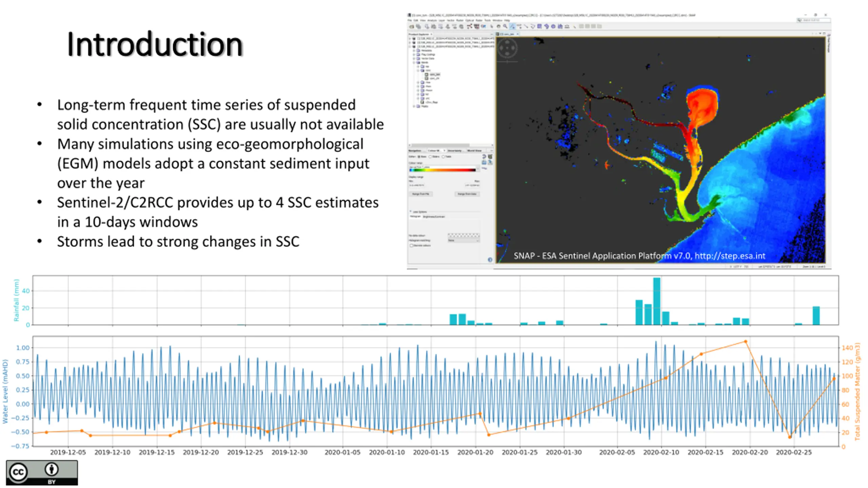Click the Range from Data button
This screenshot has width=868, height=488.
point(467,194)
